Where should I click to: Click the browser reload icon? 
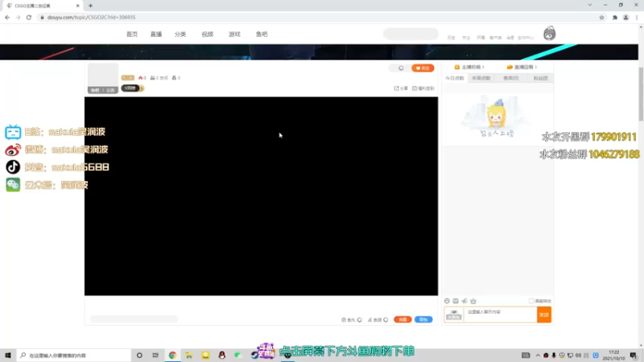tap(29, 17)
